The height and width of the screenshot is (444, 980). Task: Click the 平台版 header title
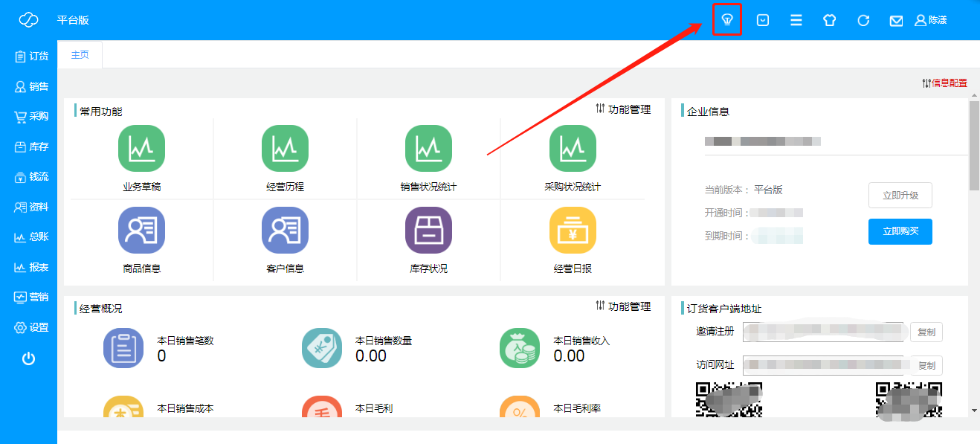tap(73, 20)
